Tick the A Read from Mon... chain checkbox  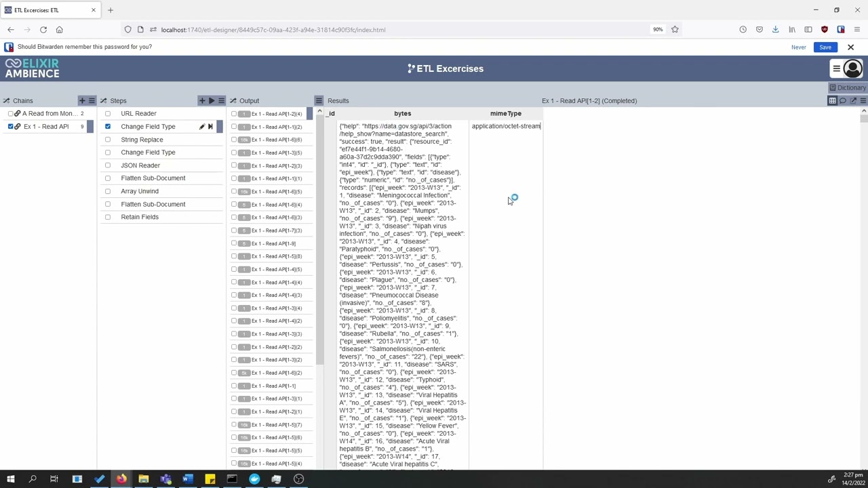point(10,114)
